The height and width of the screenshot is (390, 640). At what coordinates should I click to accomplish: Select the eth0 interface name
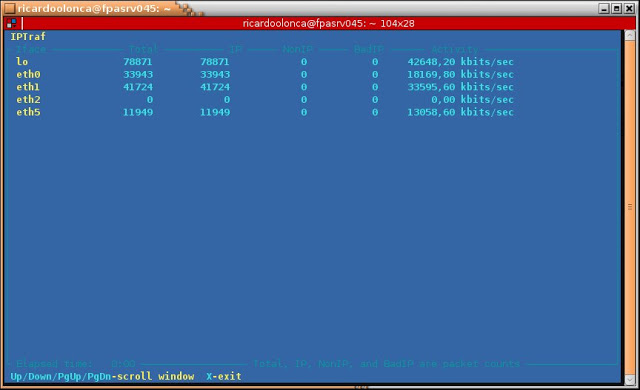pyautogui.click(x=28, y=74)
